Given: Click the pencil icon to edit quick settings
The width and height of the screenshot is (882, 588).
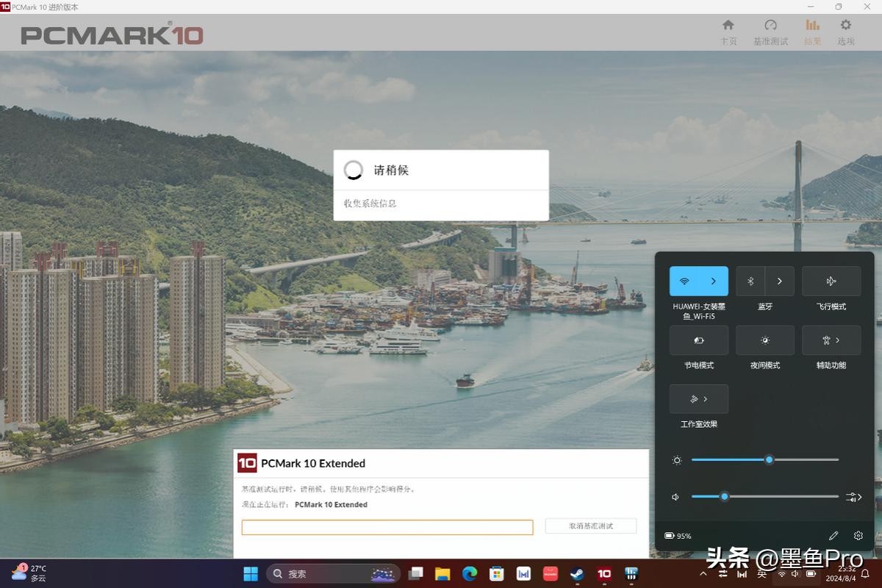Looking at the screenshot, I should click(833, 536).
